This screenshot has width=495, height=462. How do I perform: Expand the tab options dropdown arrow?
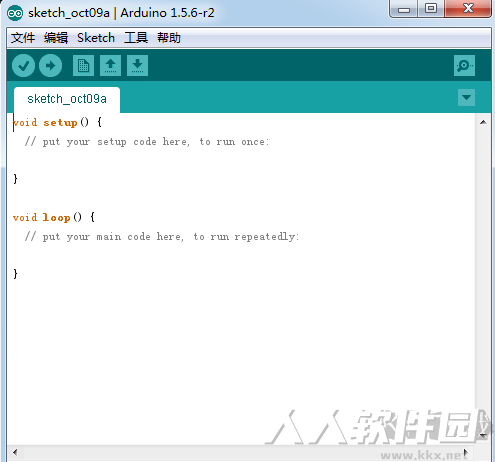[466, 97]
